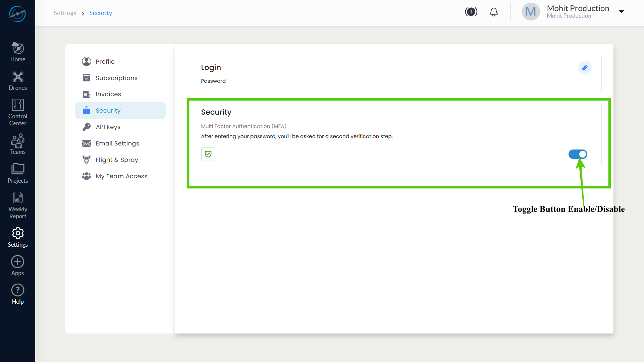Open the Apps plus icon
The width and height of the screenshot is (644, 362).
pyautogui.click(x=18, y=266)
